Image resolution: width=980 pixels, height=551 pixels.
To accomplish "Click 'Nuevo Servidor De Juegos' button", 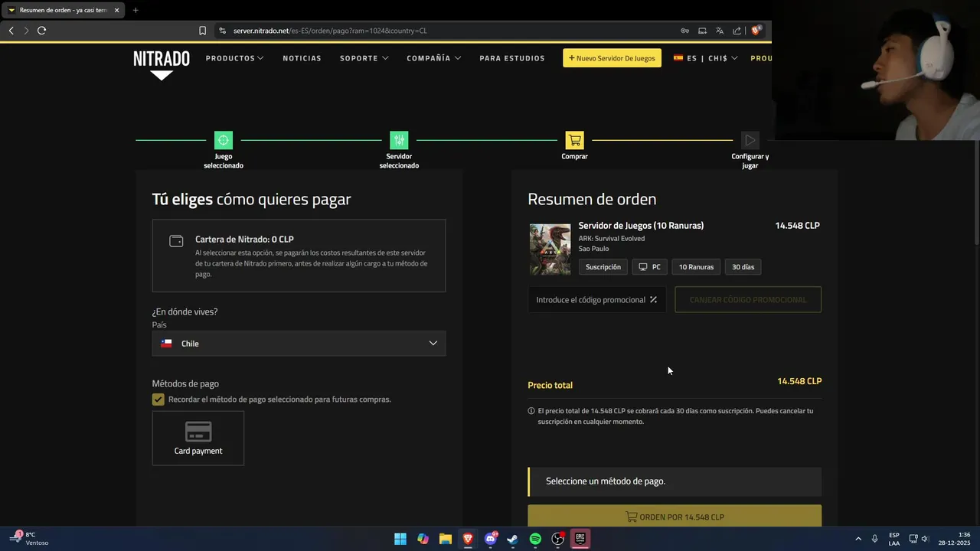I will [x=612, y=58].
